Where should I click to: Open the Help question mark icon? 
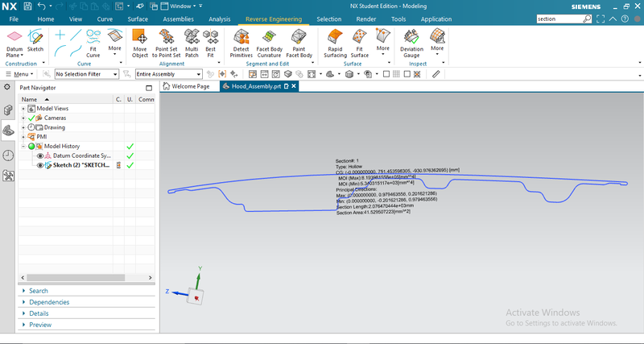625,19
